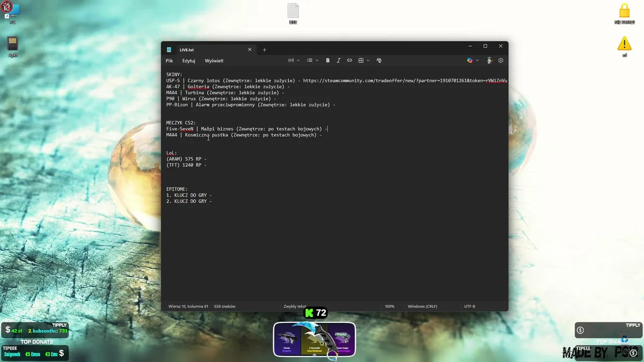Click the Copilot icon in Notepad
The image size is (644, 362).
470,60
